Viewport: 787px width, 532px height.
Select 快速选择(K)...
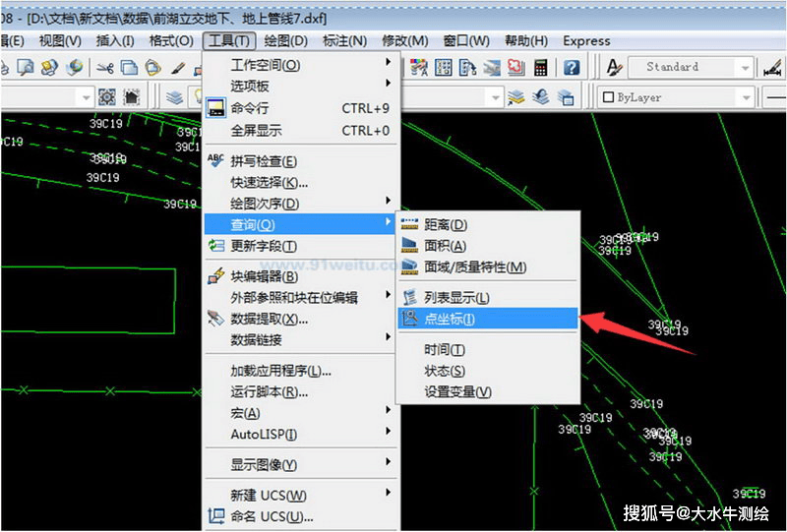(x=301, y=182)
